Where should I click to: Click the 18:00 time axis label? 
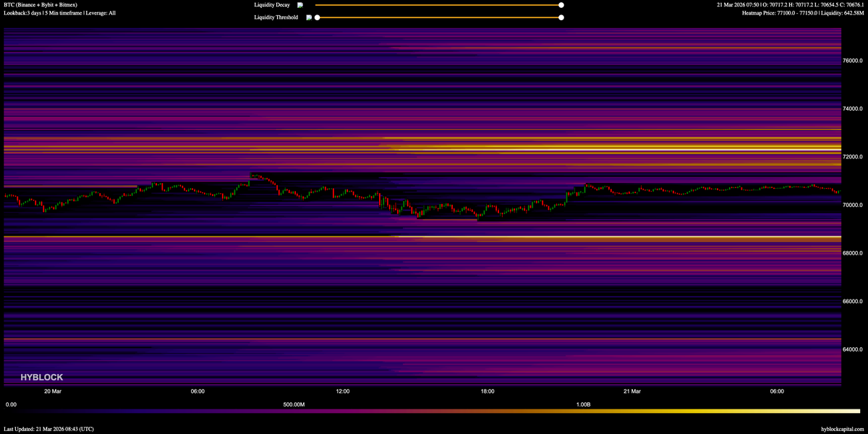(x=487, y=391)
